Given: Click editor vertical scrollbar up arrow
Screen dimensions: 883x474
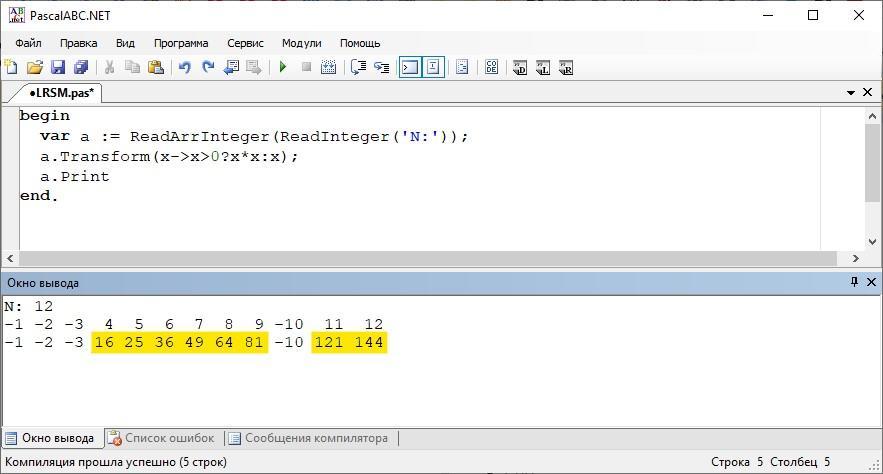Looking at the screenshot, I should [872, 117].
